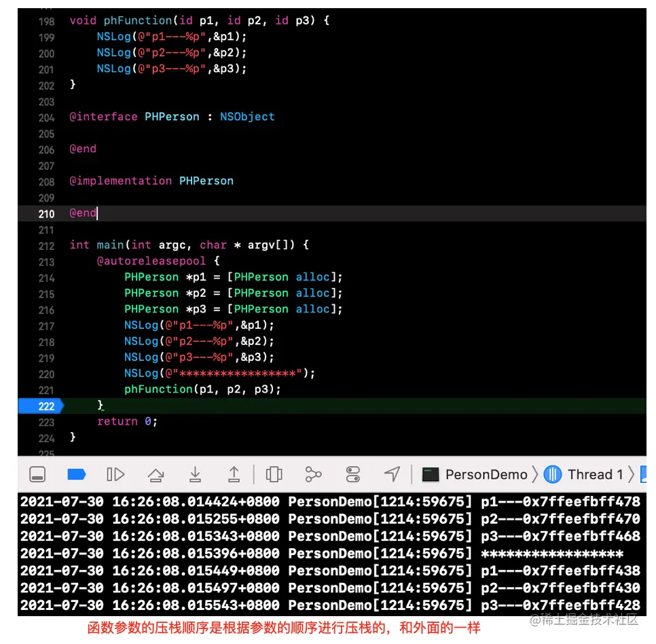This screenshot has height=644, width=656.
Task: Hide the debug area toggle icon
Action: click(x=37, y=475)
